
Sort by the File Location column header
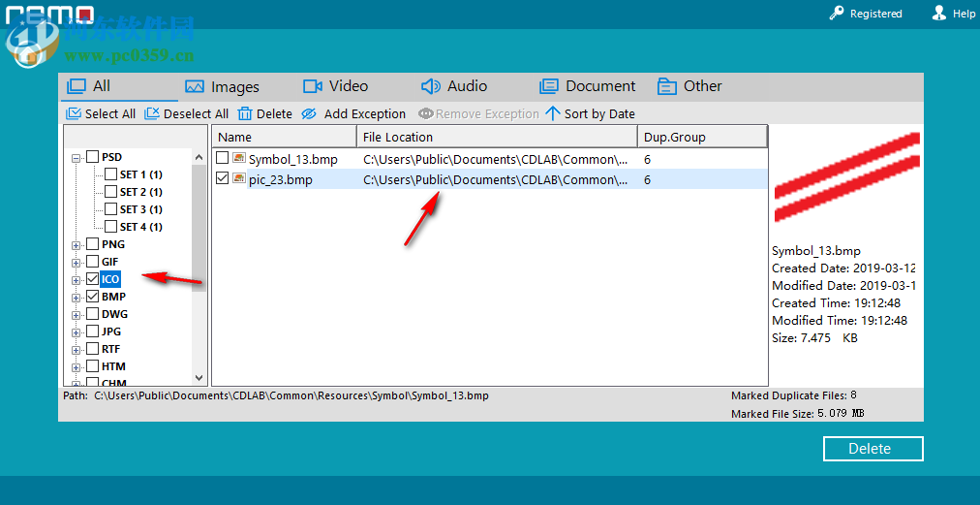click(x=497, y=137)
